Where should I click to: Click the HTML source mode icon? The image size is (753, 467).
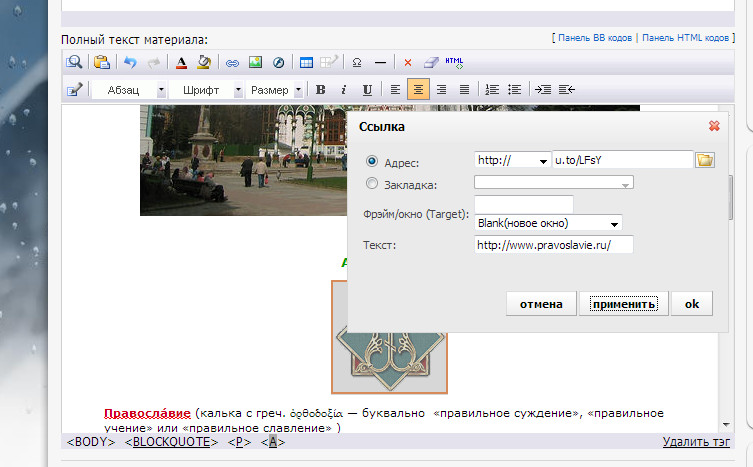[454, 62]
